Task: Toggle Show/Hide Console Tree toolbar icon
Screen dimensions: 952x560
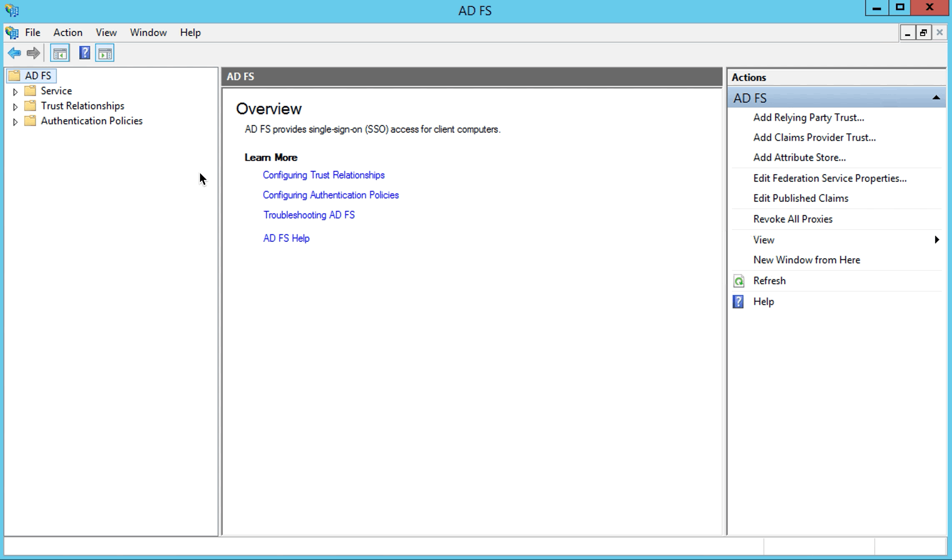Action: tap(60, 53)
